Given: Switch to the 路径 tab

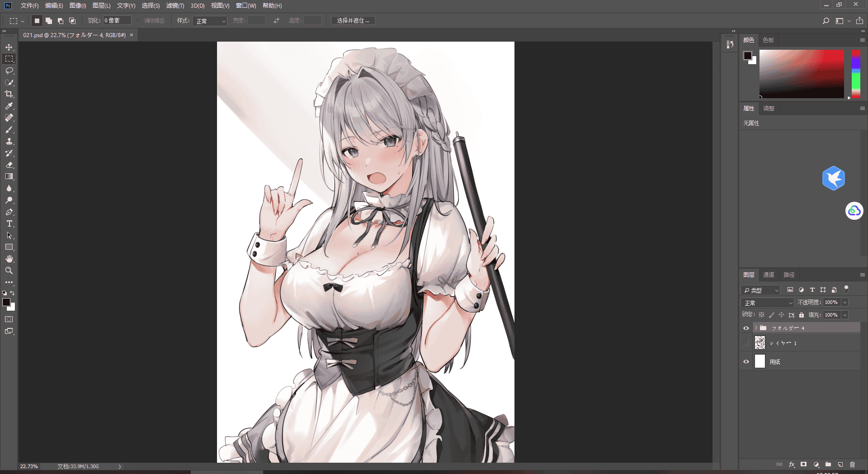Looking at the screenshot, I should click(x=789, y=275).
